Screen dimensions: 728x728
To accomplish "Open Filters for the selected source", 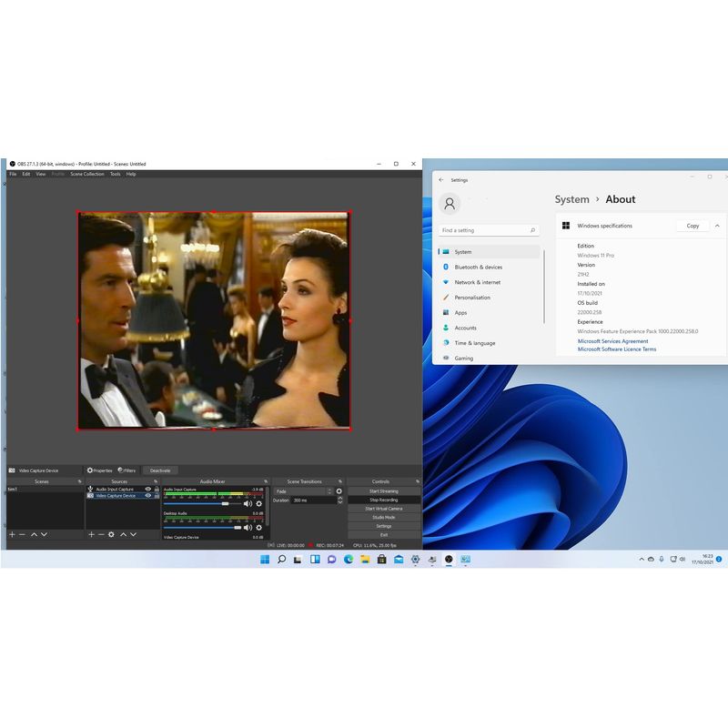I will (126, 470).
